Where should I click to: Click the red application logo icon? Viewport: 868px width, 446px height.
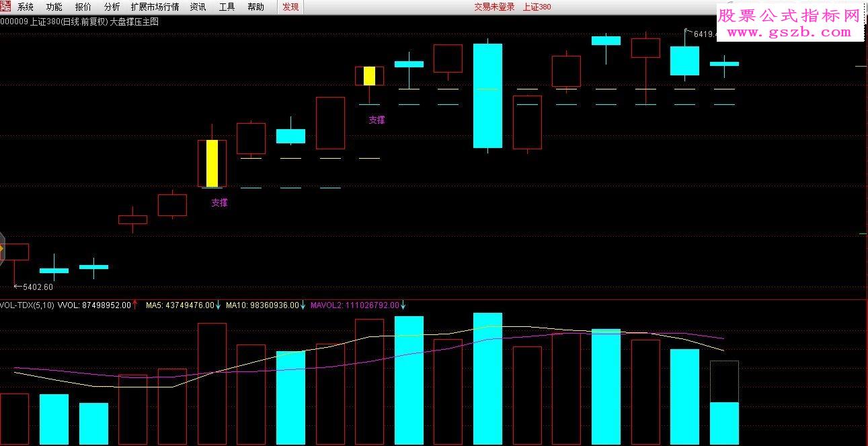[x=6, y=7]
